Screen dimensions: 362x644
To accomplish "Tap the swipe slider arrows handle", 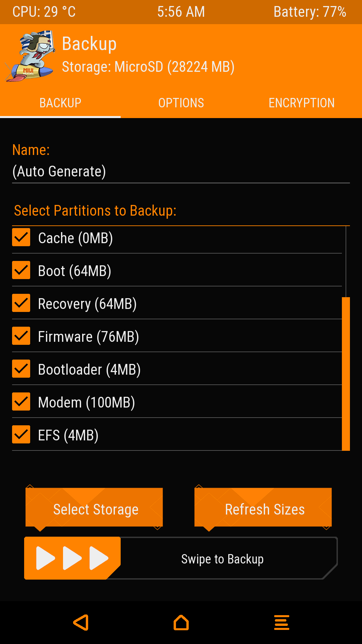I will pos(72,558).
